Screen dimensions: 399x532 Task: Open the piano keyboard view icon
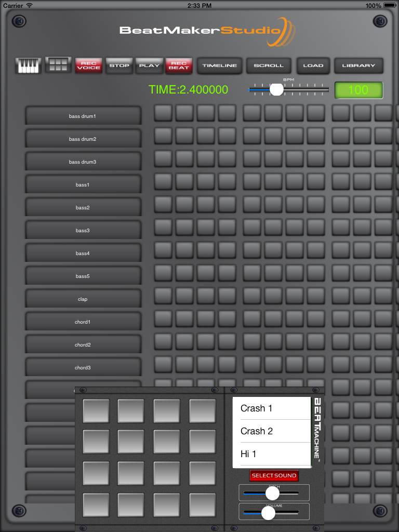point(28,65)
